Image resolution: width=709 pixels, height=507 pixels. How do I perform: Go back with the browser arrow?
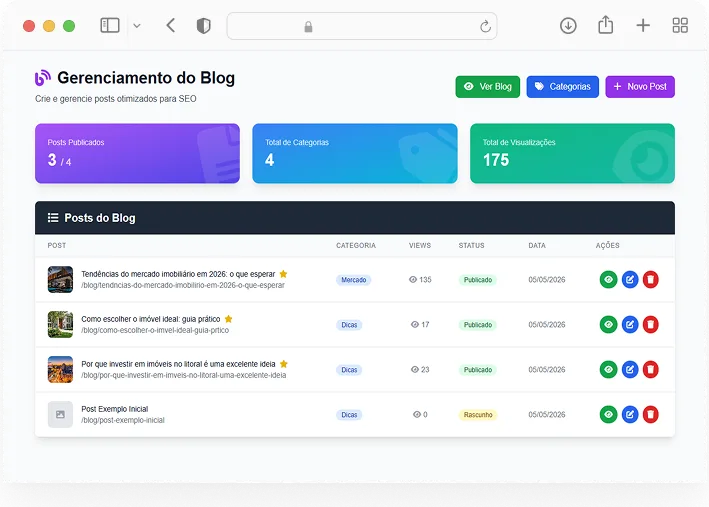click(170, 25)
